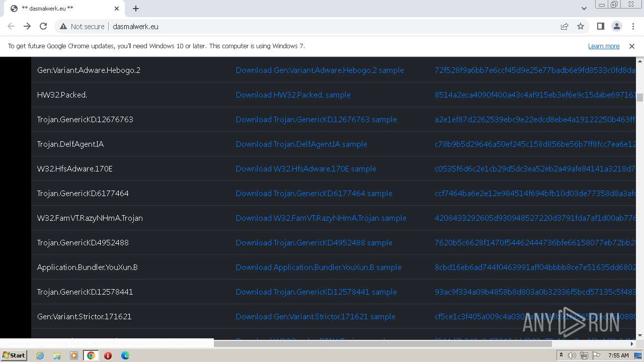Open hash link starting with 8cbd16eb6ad744f0
This screenshot has height=362, width=644.
535,267
